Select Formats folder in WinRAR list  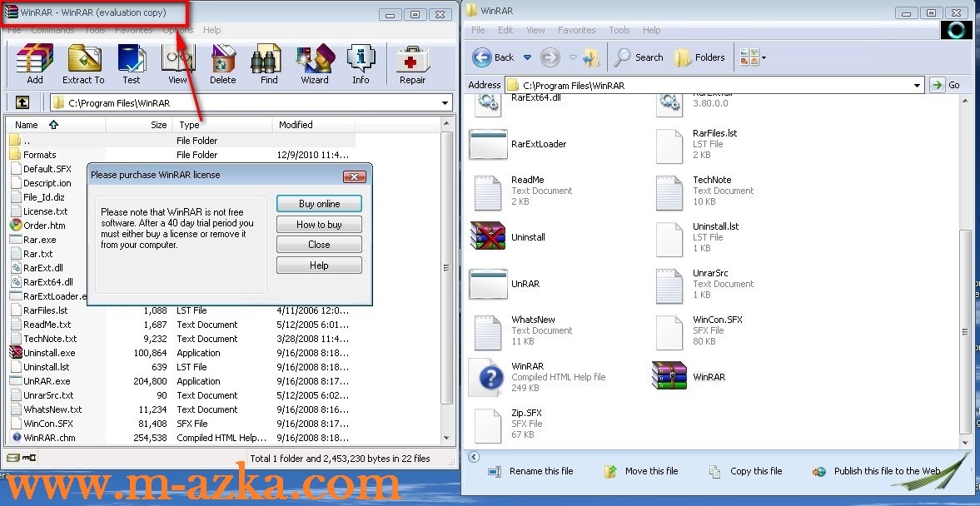coord(39,155)
